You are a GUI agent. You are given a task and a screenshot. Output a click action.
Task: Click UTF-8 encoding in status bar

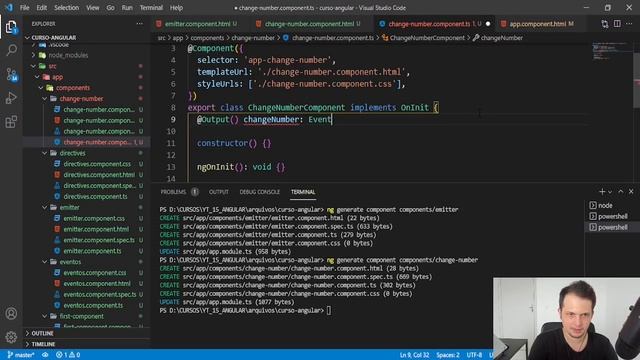[474, 355]
